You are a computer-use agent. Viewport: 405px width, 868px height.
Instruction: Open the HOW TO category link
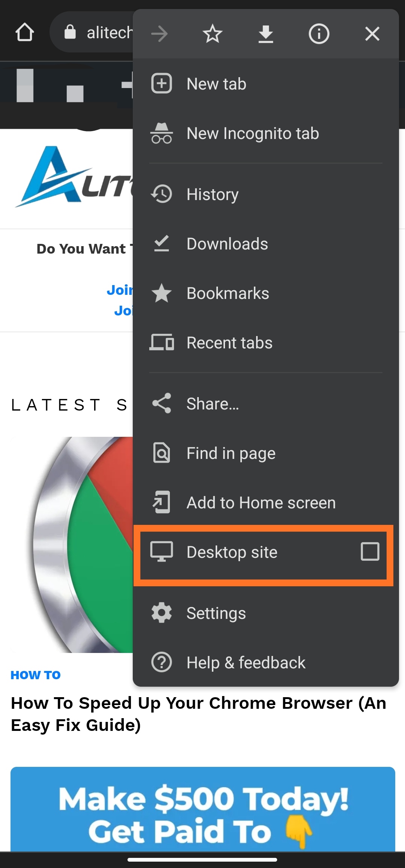(x=36, y=675)
